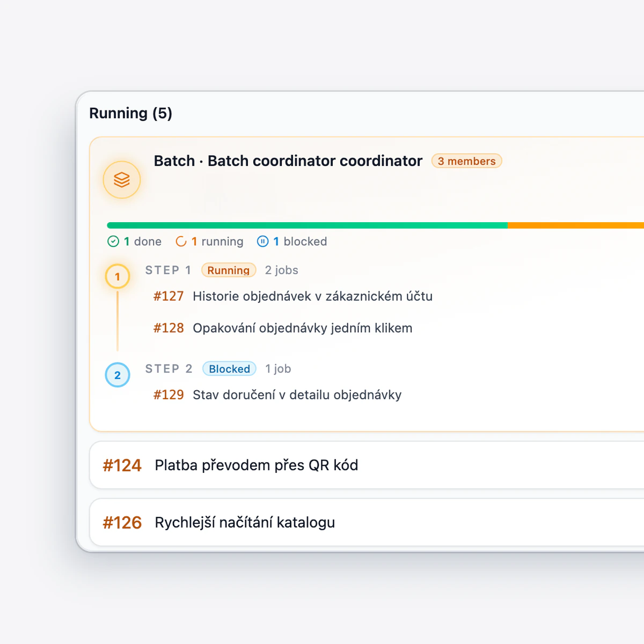The image size is (644, 644).
Task: Open card #126 Rychlejší načítání katalogu
Action: pyautogui.click(x=367, y=523)
